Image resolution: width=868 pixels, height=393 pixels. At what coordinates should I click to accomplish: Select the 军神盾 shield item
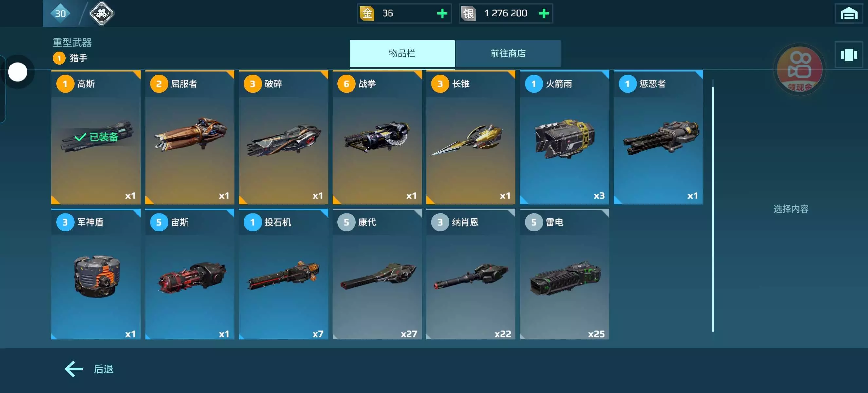pos(96,274)
